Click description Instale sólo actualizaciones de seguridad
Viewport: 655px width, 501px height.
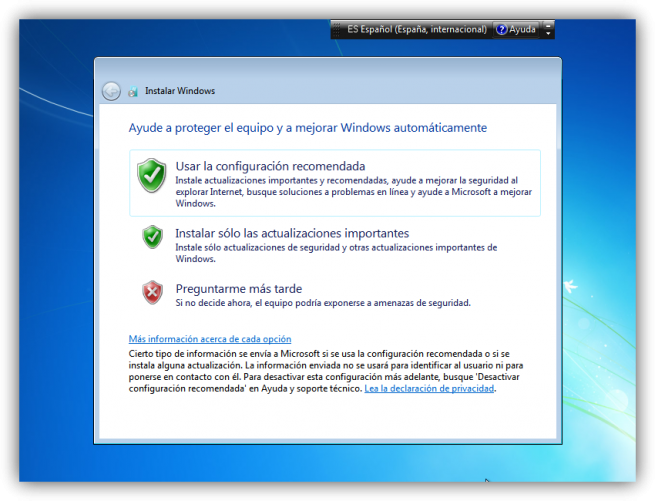pos(336,253)
